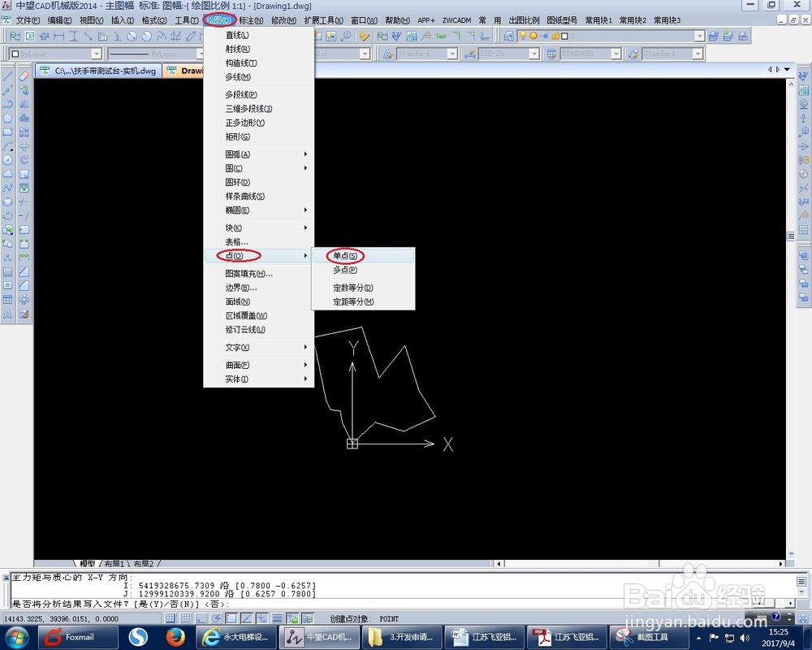Click the layer lock icon
The image size is (812, 650).
(x=555, y=37)
